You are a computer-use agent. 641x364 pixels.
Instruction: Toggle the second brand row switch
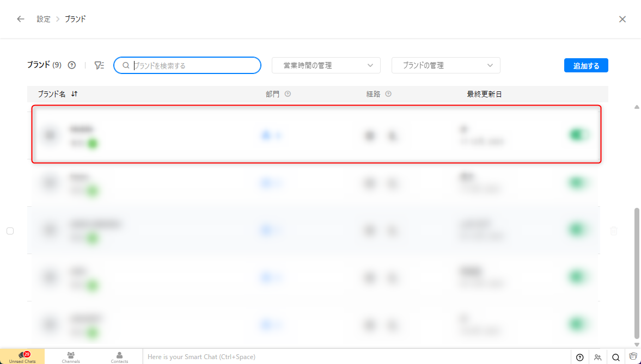click(578, 183)
